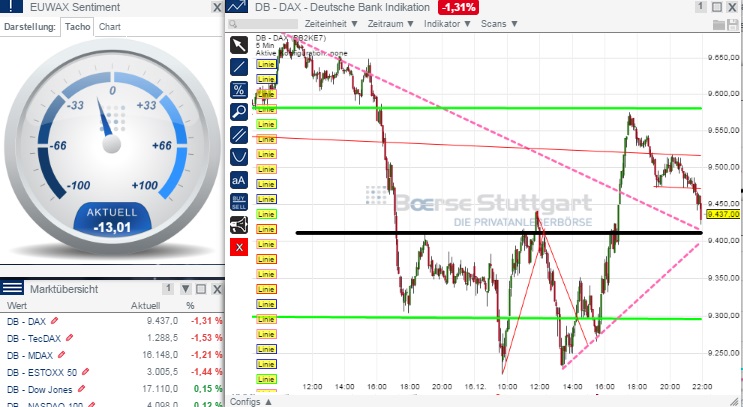This screenshot has width=743, height=407.
Task: Click the 16.12. date label on time axis
Action: pyautogui.click(x=475, y=387)
